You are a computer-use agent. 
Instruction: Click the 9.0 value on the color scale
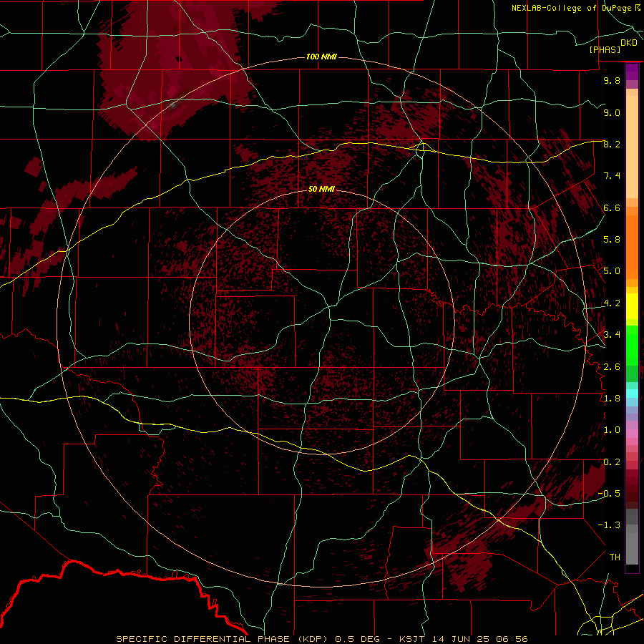coord(612,112)
